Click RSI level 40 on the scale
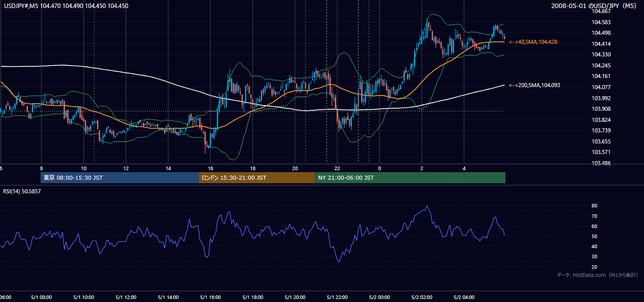The width and height of the screenshot is (644, 302). pos(595,246)
